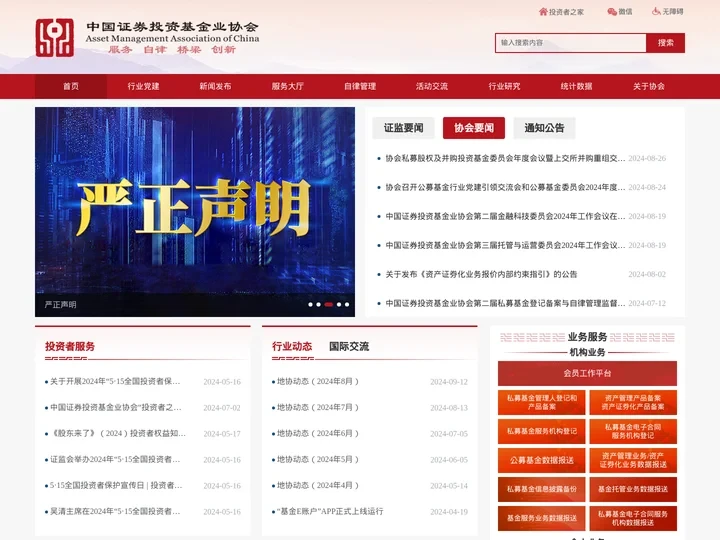Viewport: 720px width, 540px height.
Task: Open 私募基金电子合同服务机构登记
Action: 633,431
